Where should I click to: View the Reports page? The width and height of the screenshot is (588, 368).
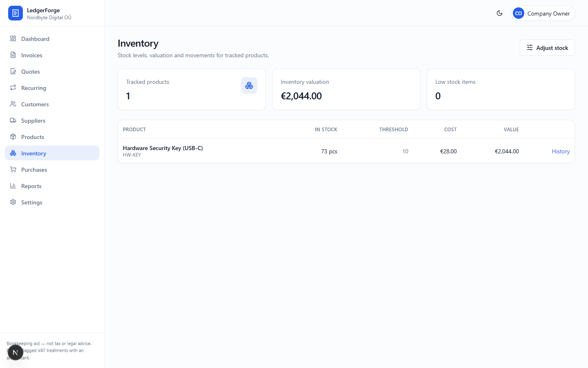(x=52, y=186)
